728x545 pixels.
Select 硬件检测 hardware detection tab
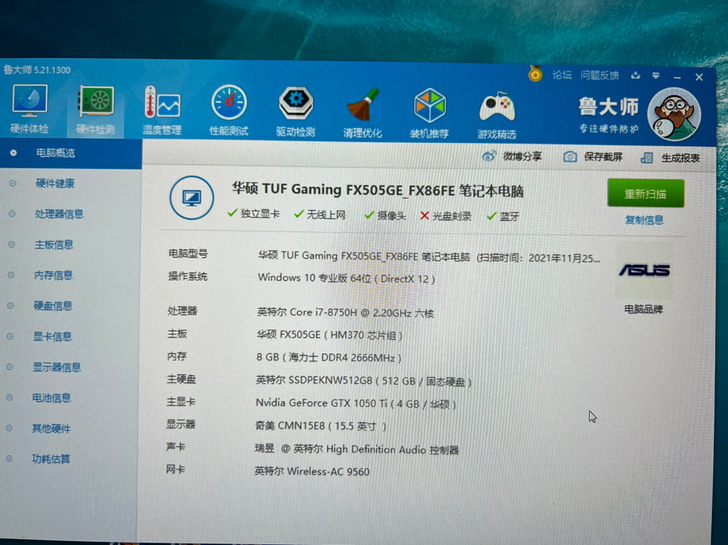(x=95, y=110)
